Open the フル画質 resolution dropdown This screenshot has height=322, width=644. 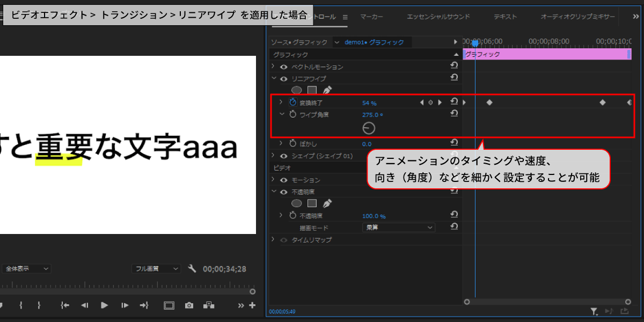[157, 268]
